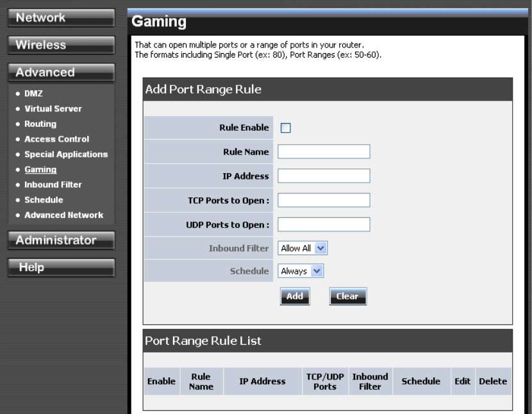Open the Help menu section
532x414 pixels.
(x=60, y=268)
